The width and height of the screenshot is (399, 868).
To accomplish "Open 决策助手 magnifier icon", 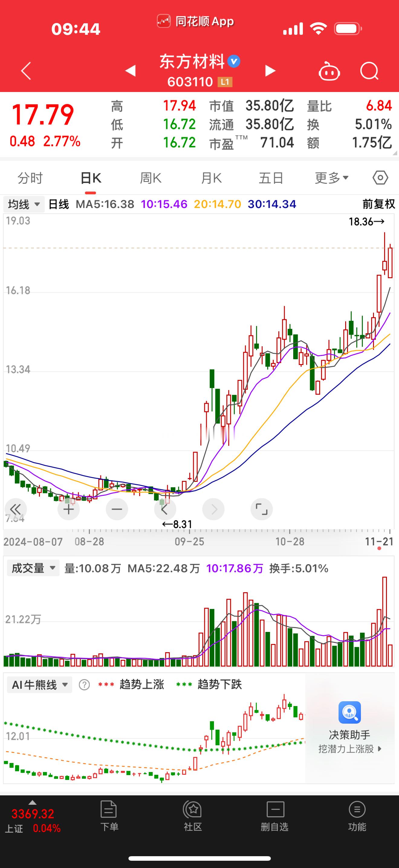I will pos(349,712).
